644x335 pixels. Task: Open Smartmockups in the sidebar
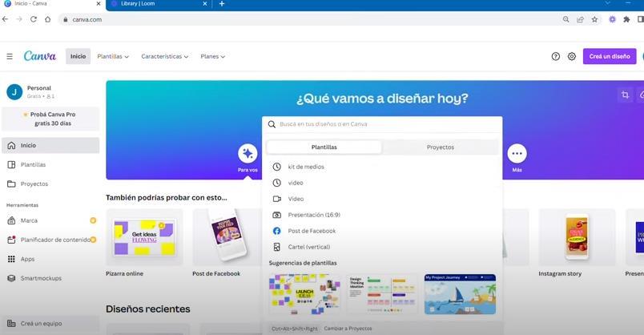(x=50, y=278)
